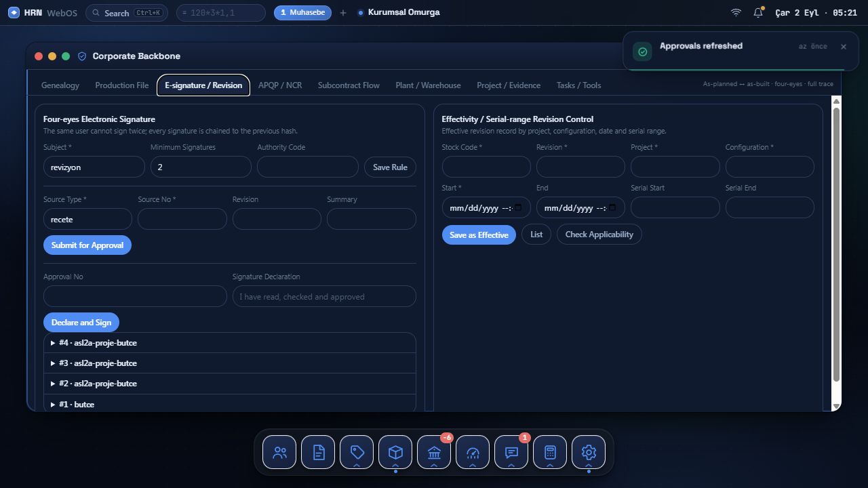The image size is (868, 488).
Task: Focus the Approval No field
Action: click(135, 297)
